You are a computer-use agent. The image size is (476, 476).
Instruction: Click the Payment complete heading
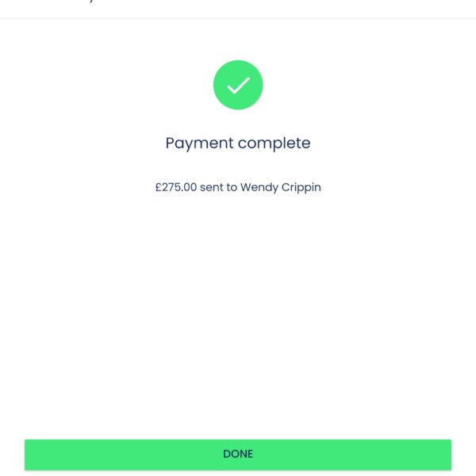pos(238,144)
